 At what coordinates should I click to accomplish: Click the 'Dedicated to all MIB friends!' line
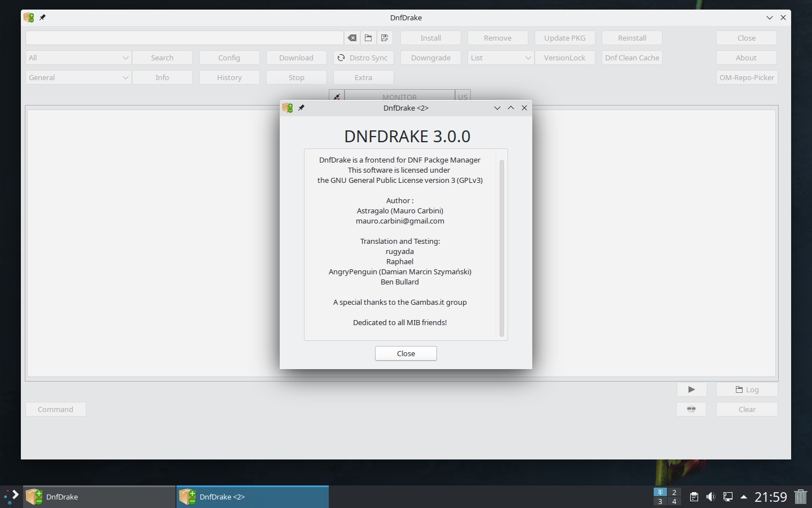pyautogui.click(x=400, y=322)
